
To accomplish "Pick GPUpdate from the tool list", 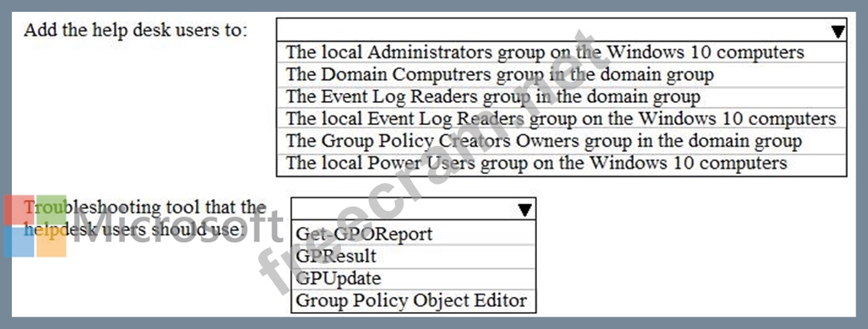I will coord(413,278).
